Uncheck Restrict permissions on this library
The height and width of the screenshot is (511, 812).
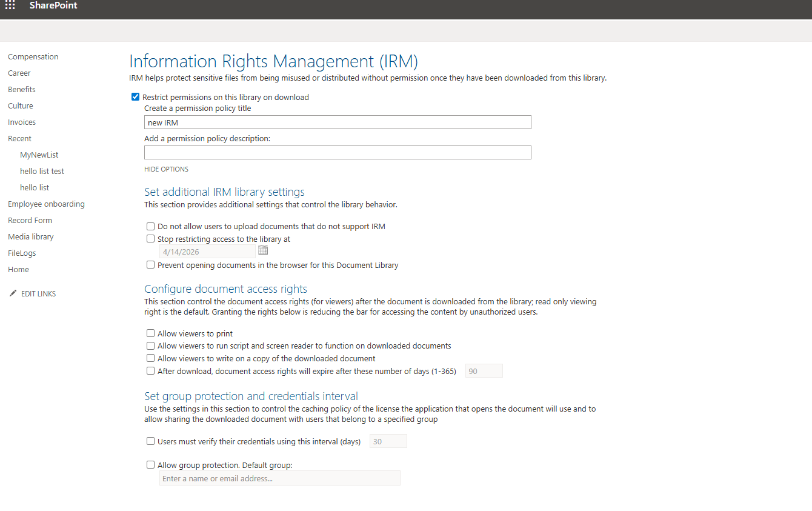[136, 97]
